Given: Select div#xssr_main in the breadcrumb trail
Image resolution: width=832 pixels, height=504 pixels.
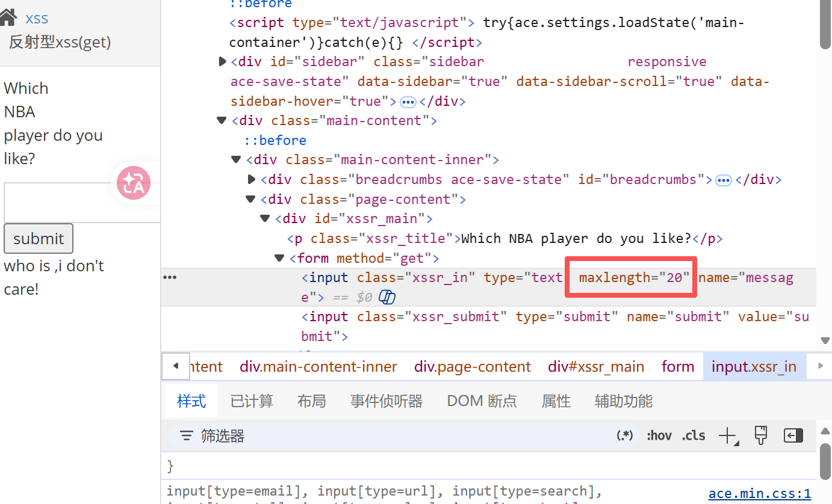Looking at the screenshot, I should tap(596, 366).
